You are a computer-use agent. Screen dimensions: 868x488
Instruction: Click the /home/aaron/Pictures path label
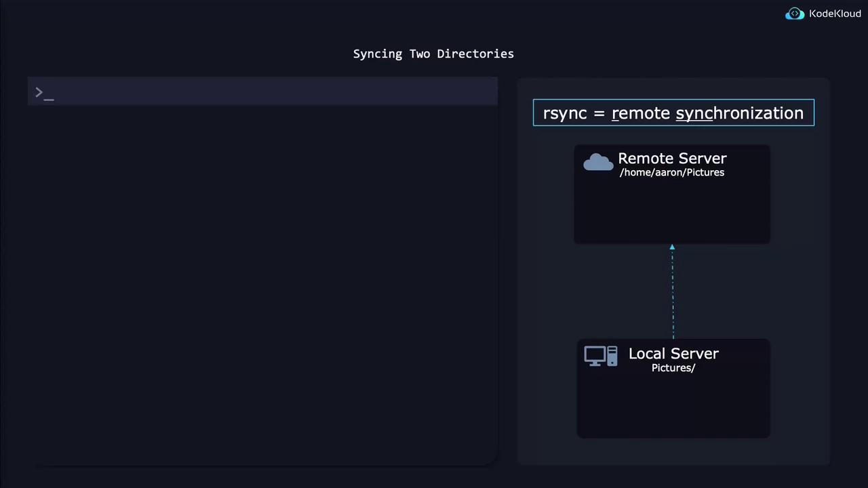(671, 173)
